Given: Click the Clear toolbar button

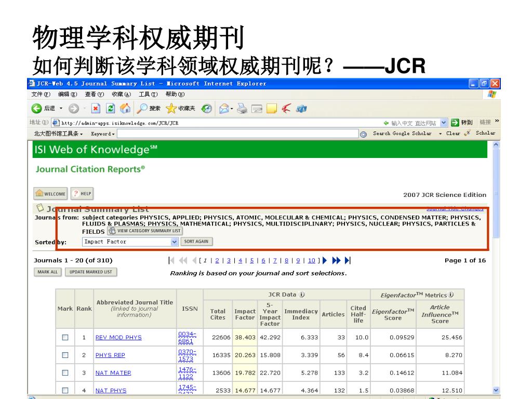Looking at the screenshot, I should (x=453, y=134).
